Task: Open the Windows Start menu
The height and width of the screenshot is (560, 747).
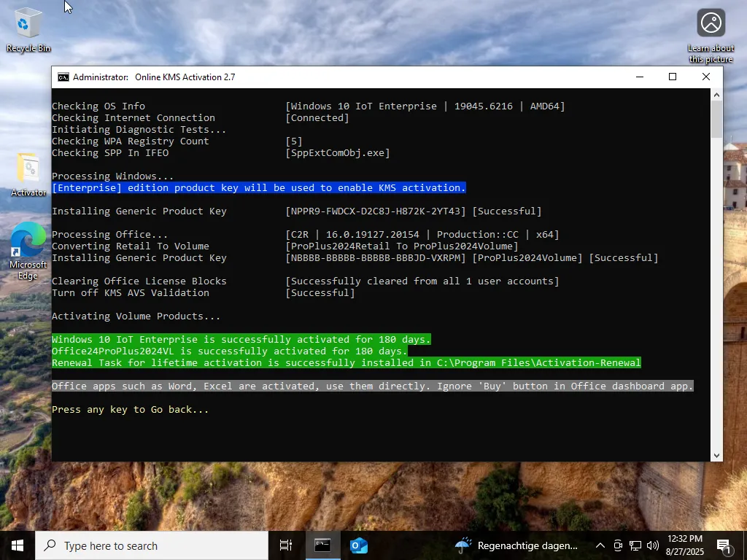Action: pyautogui.click(x=18, y=545)
